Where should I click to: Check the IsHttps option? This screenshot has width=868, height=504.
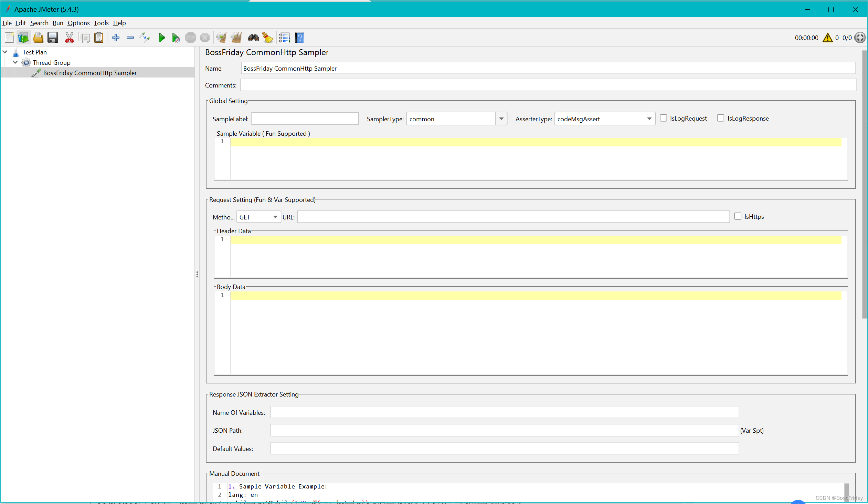[738, 216]
